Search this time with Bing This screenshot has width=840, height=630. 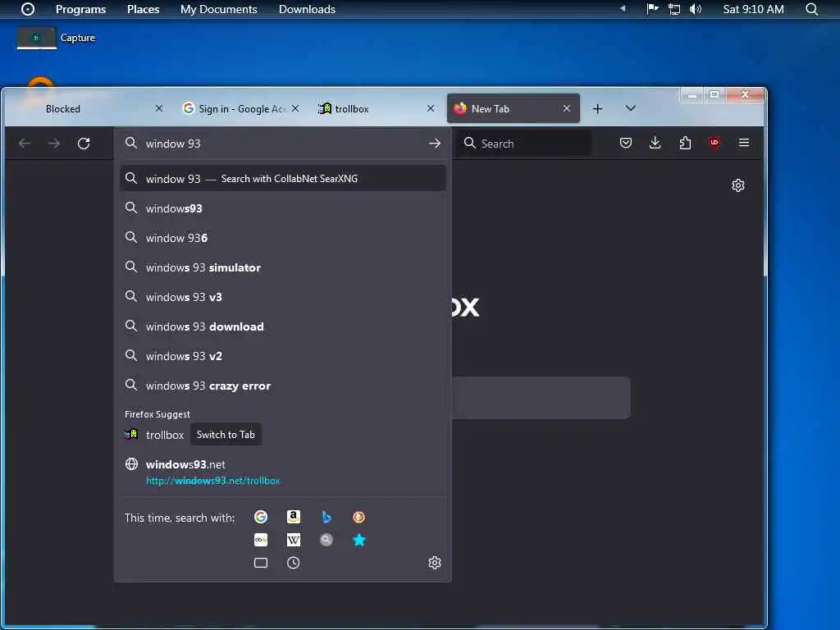(326, 517)
